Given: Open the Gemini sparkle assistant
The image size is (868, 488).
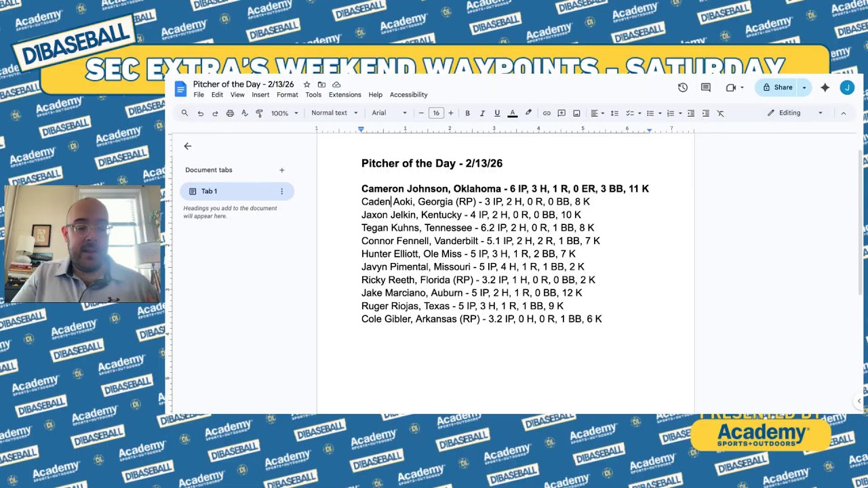Looking at the screenshot, I should (x=825, y=87).
